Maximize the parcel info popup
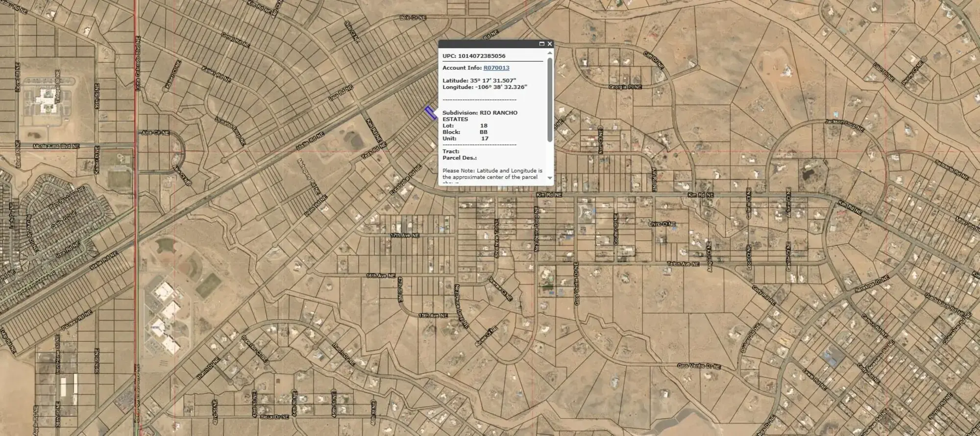 point(541,44)
